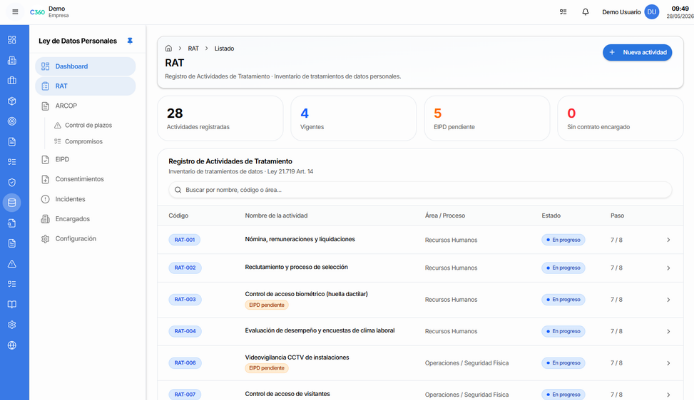The height and width of the screenshot is (400, 700).
Task: Click RAT breadcrumb link
Action: pyautogui.click(x=193, y=48)
